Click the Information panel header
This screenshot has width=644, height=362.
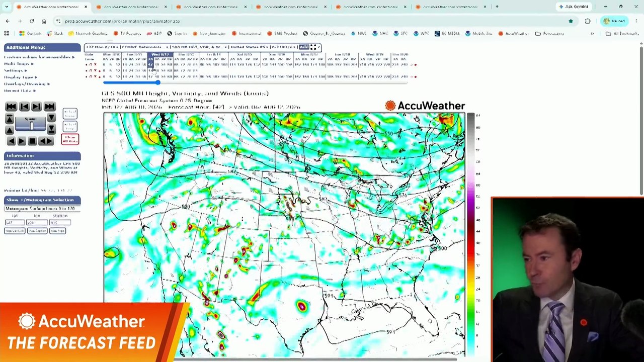(x=42, y=156)
